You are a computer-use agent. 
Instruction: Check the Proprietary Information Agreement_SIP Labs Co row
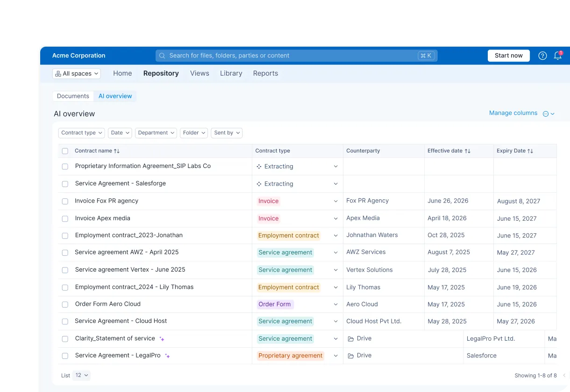tap(65, 167)
